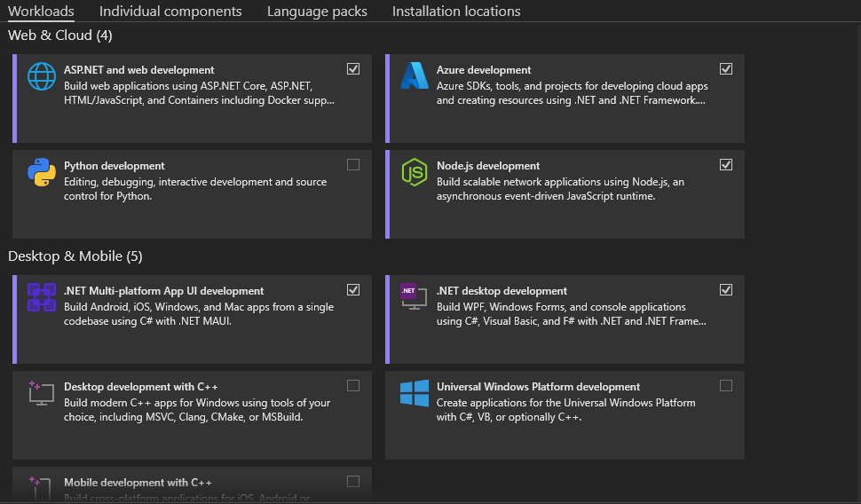Click the Desktop development with C++ icon
Image resolution: width=861 pixels, height=504 pixels.
[x=41, y=393]
